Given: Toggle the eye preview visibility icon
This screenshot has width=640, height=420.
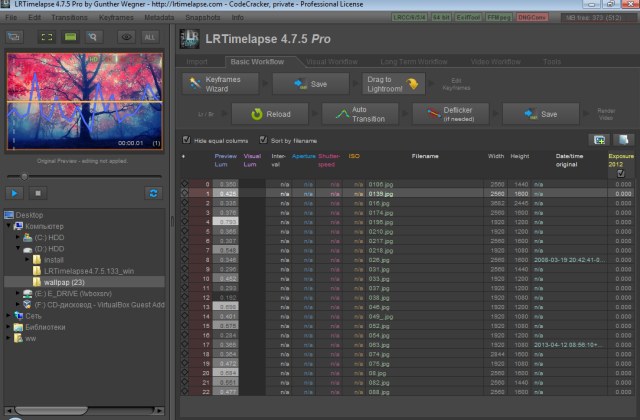Looking at the screenshot, I should tap(126, 37).
